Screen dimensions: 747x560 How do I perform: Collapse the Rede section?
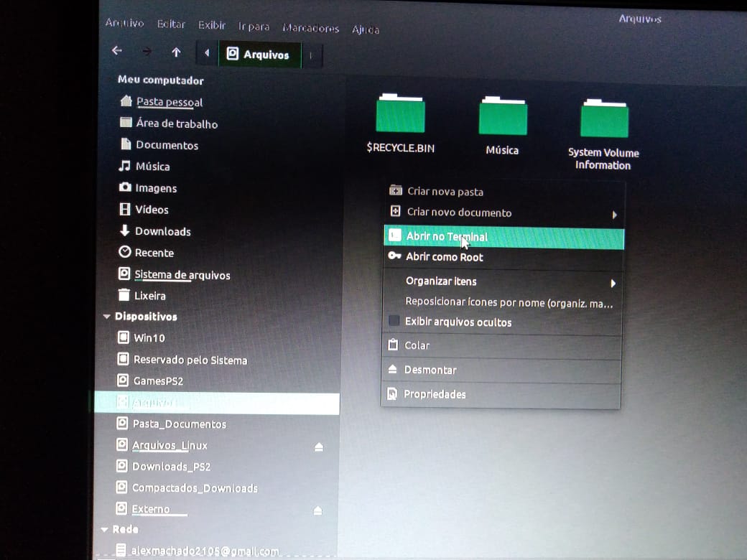point(105,530)
